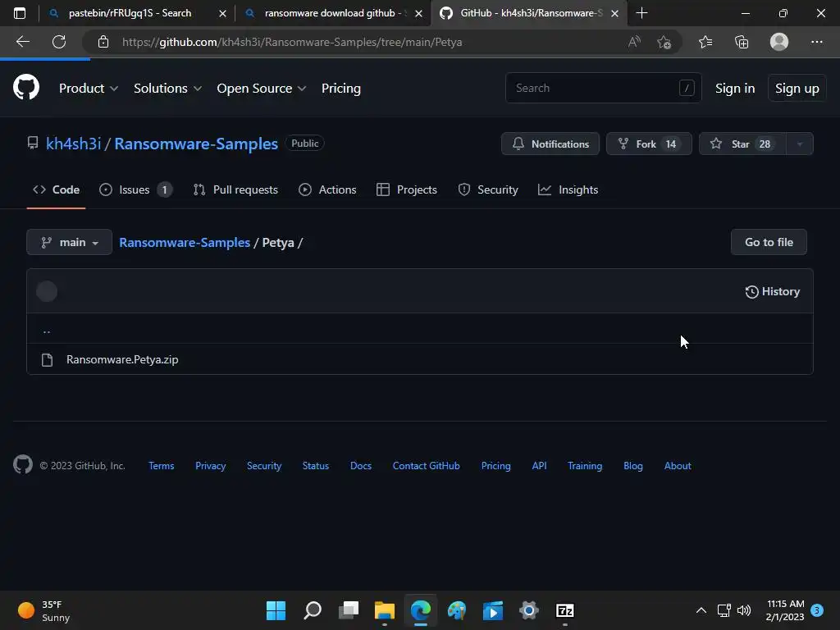Click the browser back arrow
The width and height of the screenshot is (840, 630).
point(22,42)
